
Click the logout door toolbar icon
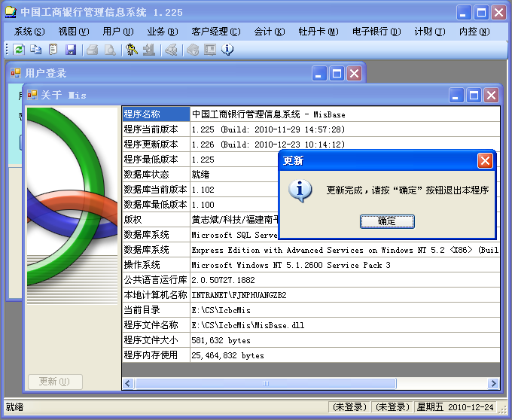[149, 50]
